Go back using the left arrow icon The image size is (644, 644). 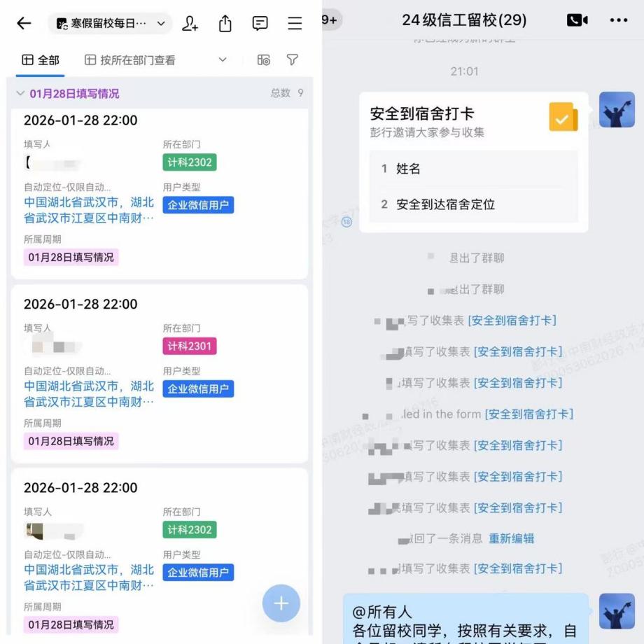pyautogui.click(x=23, y=22)
